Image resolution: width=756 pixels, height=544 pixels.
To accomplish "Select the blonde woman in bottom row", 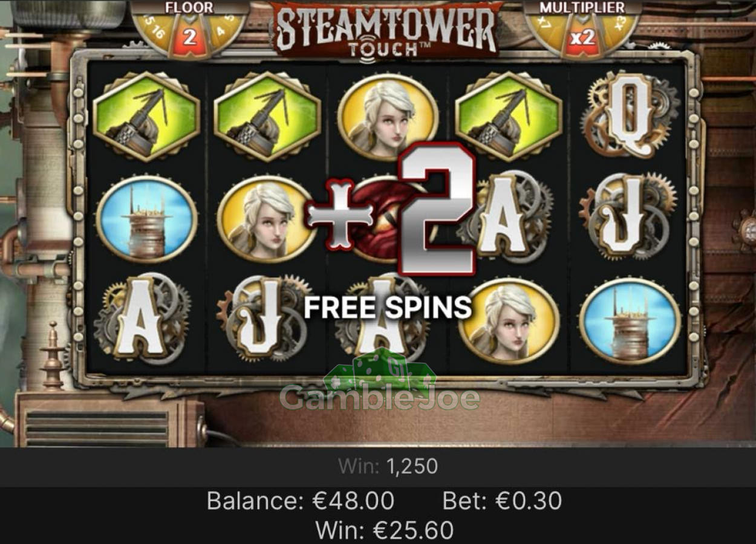I will 509,322.
